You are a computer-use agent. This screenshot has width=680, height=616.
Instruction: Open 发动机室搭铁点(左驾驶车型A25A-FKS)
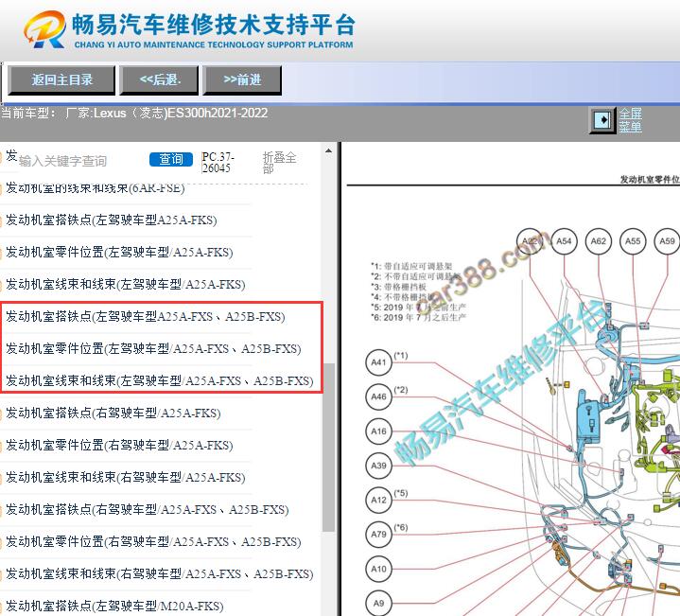[111, 220]
